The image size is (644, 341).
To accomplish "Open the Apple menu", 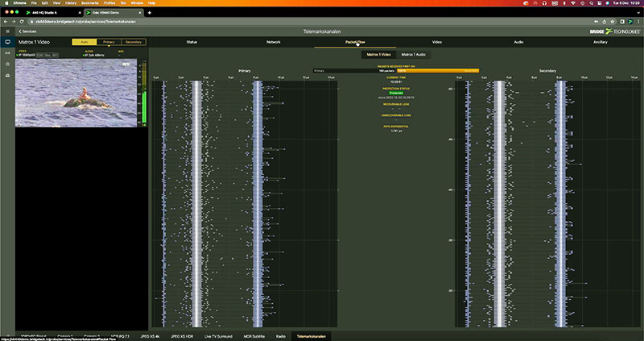I will point(6,3).
